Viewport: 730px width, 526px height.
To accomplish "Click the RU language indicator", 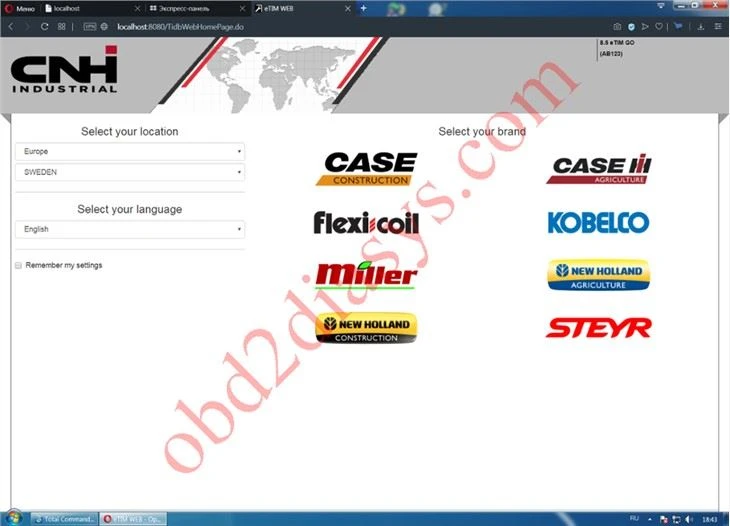I will [634, 519].
